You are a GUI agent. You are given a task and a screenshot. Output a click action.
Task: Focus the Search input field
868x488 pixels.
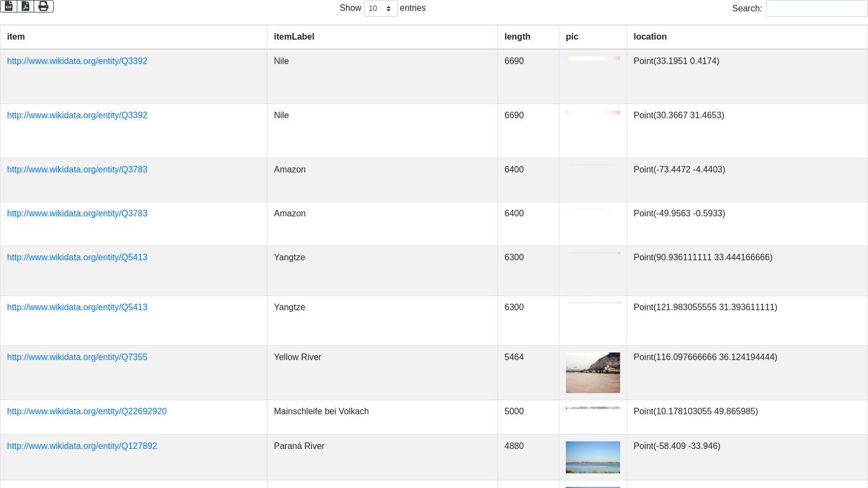point(816,9)
